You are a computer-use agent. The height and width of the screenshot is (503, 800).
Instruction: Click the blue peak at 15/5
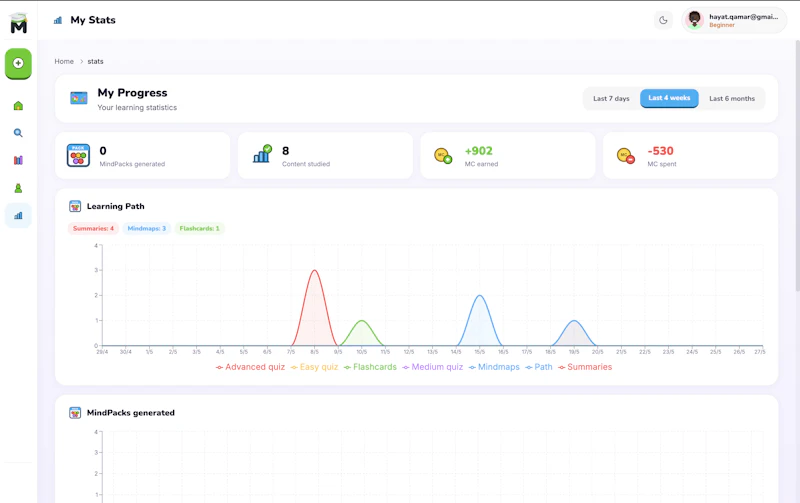coord(480,296)
